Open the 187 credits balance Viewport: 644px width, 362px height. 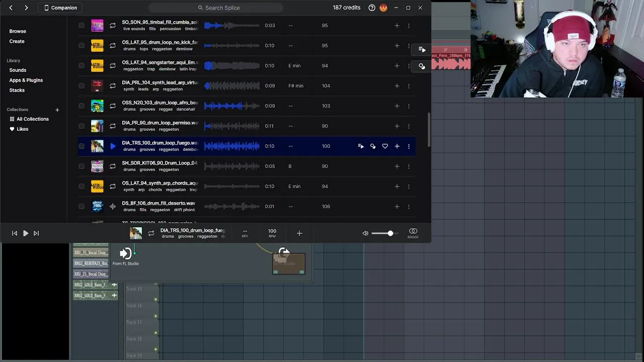point(347,8)
